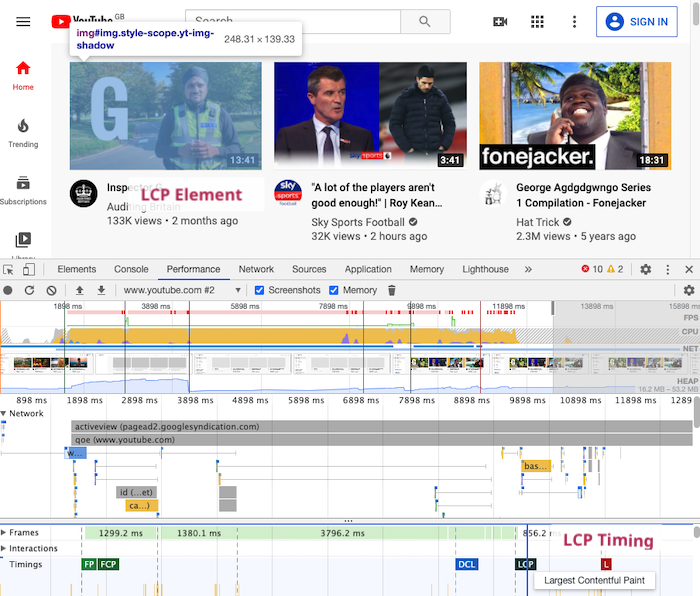The height and width of the screenshot is (596, 700).
Task: Load profile with upload arrow icon
Action: pyautogui.click(x=79, y=290)
